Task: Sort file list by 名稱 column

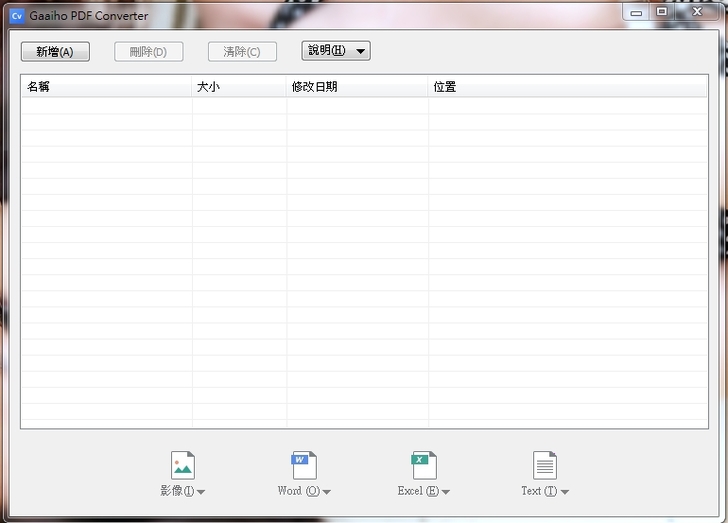Action: click(106, 87)
